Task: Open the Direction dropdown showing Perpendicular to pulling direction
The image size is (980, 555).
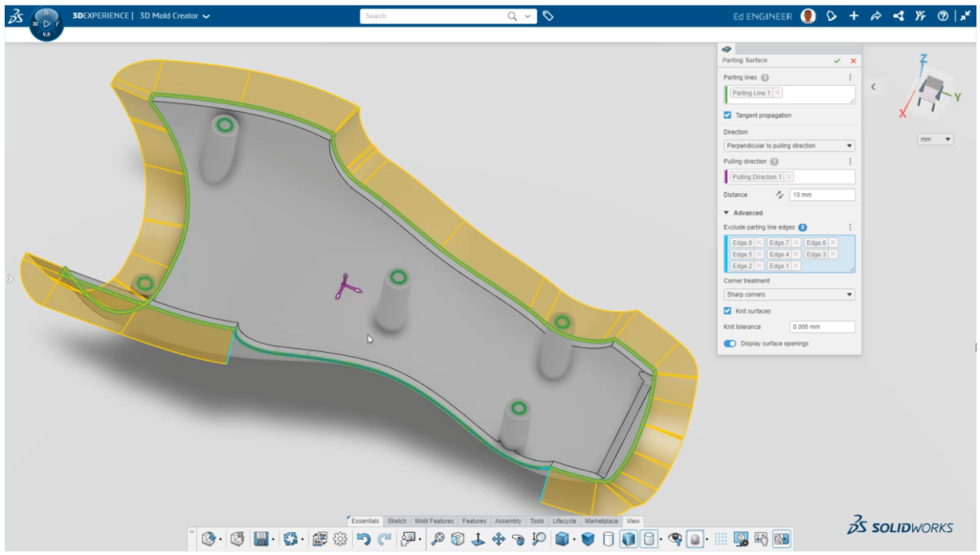Action: 789,144
